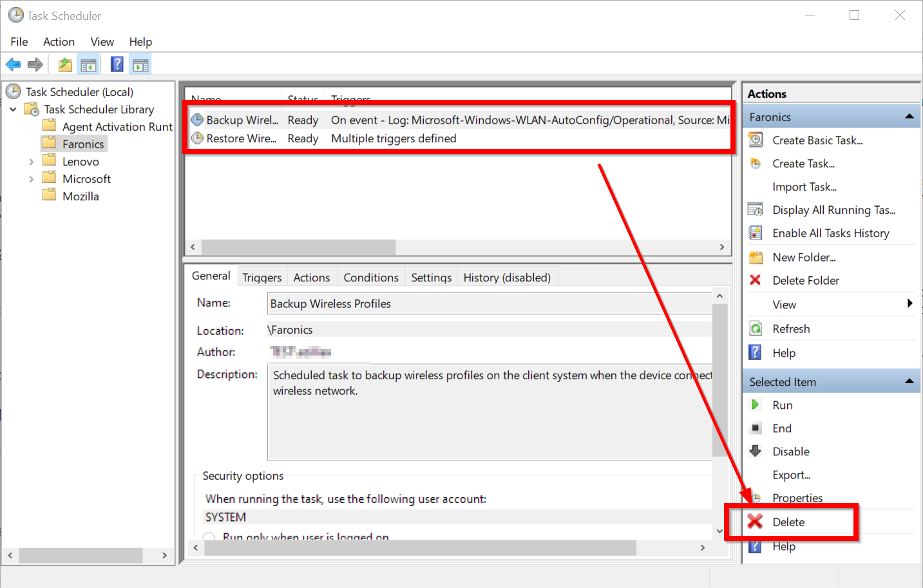Open the Action menu
The width and height of the screenshot is (923, 588).
[59, 42]
